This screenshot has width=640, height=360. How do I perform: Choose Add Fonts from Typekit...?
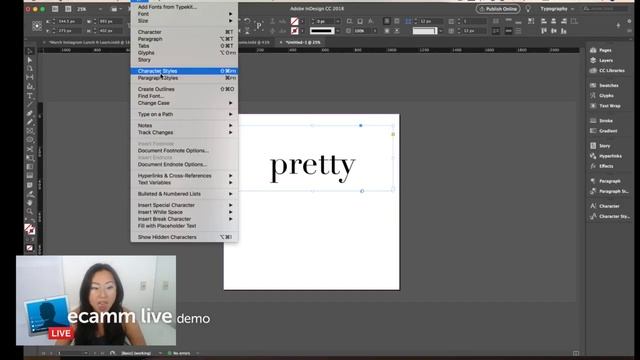pyautogui.click(x=184, y=7)
